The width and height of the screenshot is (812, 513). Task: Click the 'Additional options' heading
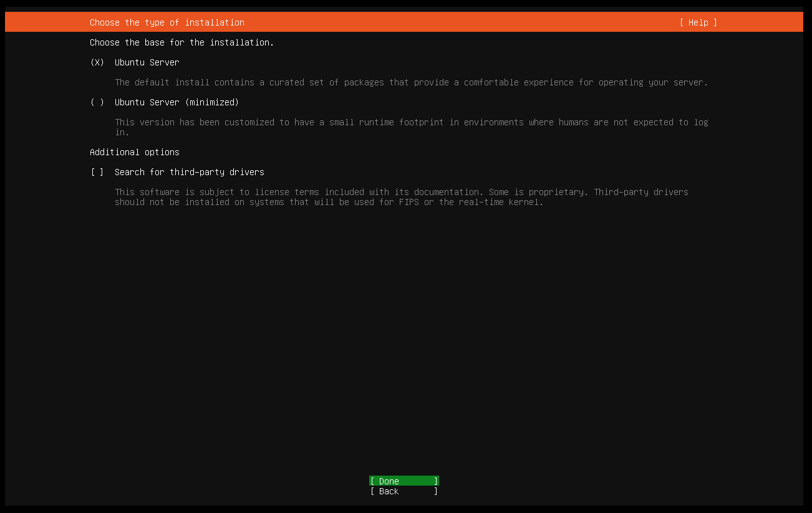(x=135, y=152)
